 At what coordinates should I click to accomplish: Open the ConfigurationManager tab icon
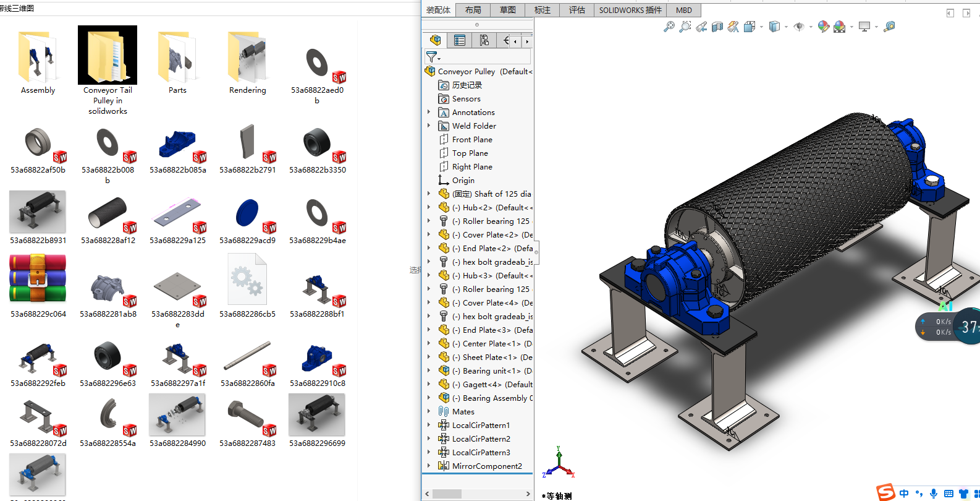click(x=484, y=40)
